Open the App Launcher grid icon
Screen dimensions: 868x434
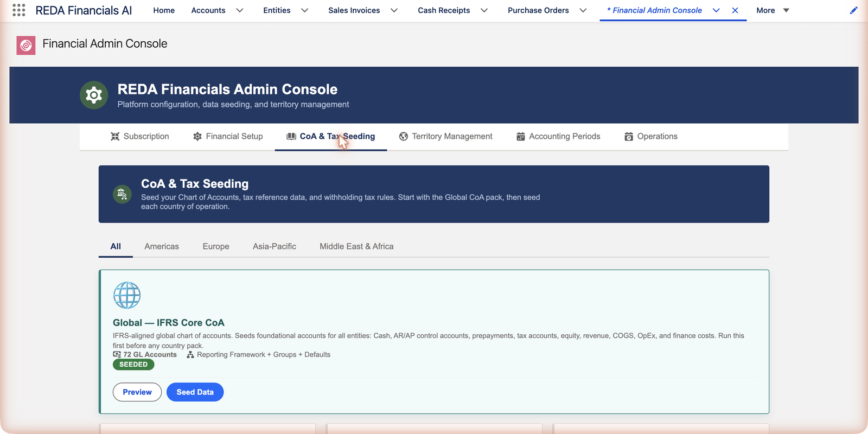coord(19,10)
